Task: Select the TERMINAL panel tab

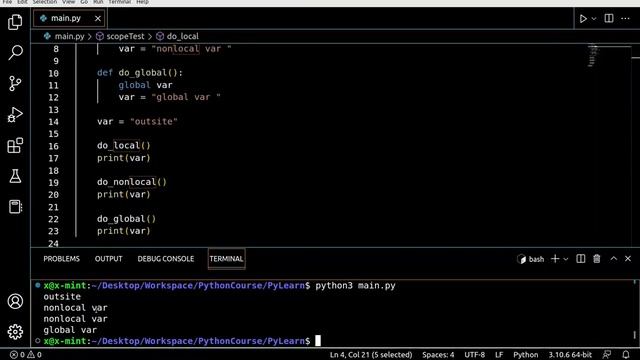Action: pos(226,259)
